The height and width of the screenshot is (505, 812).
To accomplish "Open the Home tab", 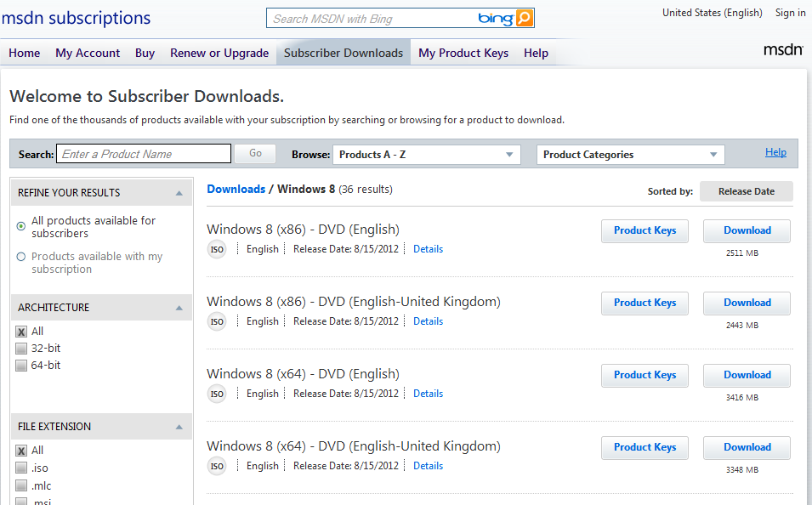I will click(x=25, y=54).
